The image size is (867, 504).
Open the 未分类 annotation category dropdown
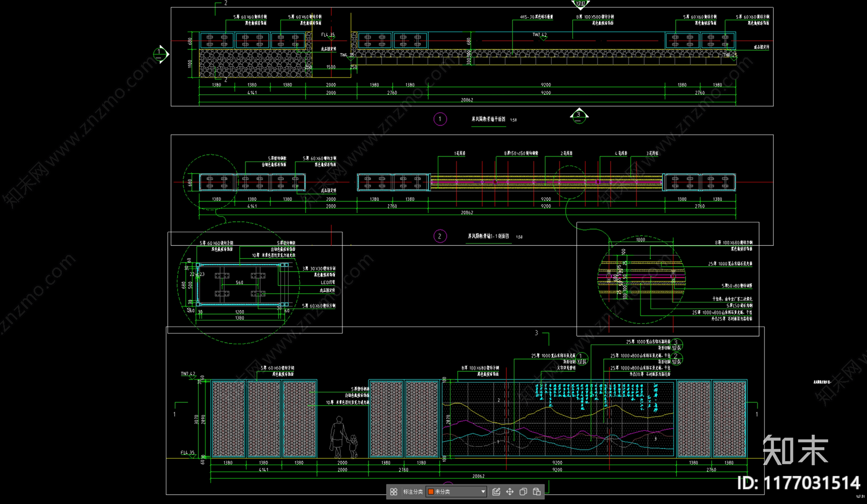[457, 492]
